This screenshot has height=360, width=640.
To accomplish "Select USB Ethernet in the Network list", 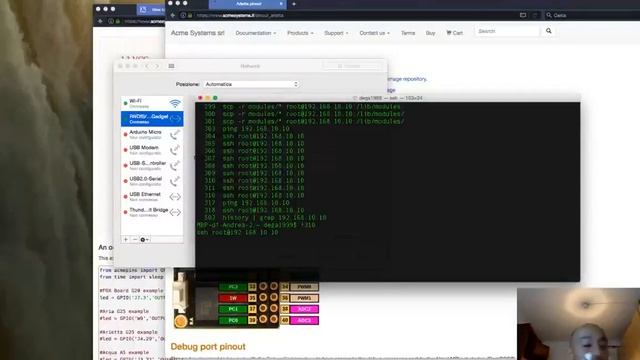I will click(152, 196).
